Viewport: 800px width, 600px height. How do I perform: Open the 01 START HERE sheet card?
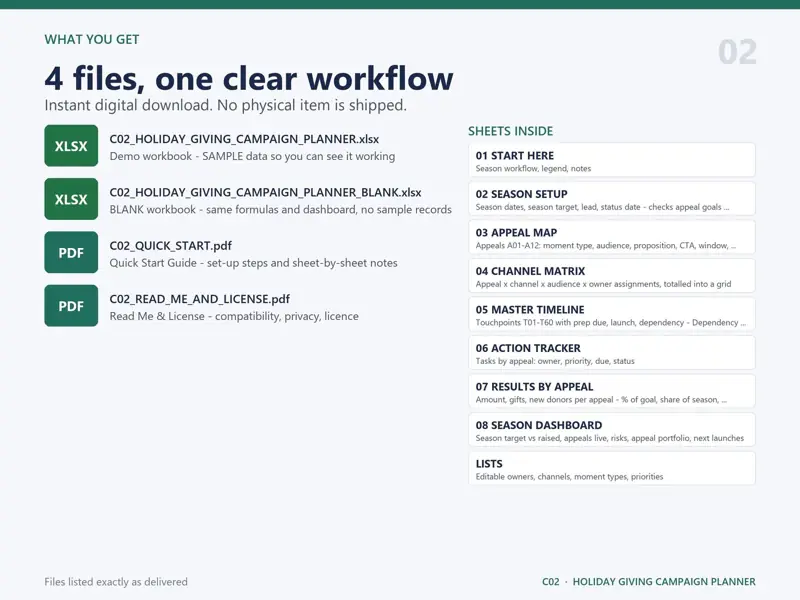[612, 160]
